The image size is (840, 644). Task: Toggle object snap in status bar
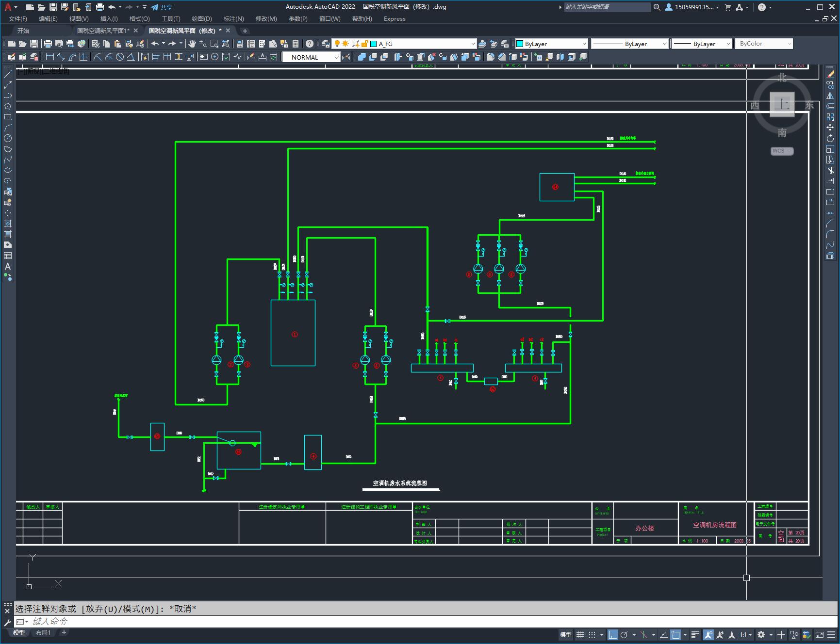pyautogui.click(x=675, y=634)
